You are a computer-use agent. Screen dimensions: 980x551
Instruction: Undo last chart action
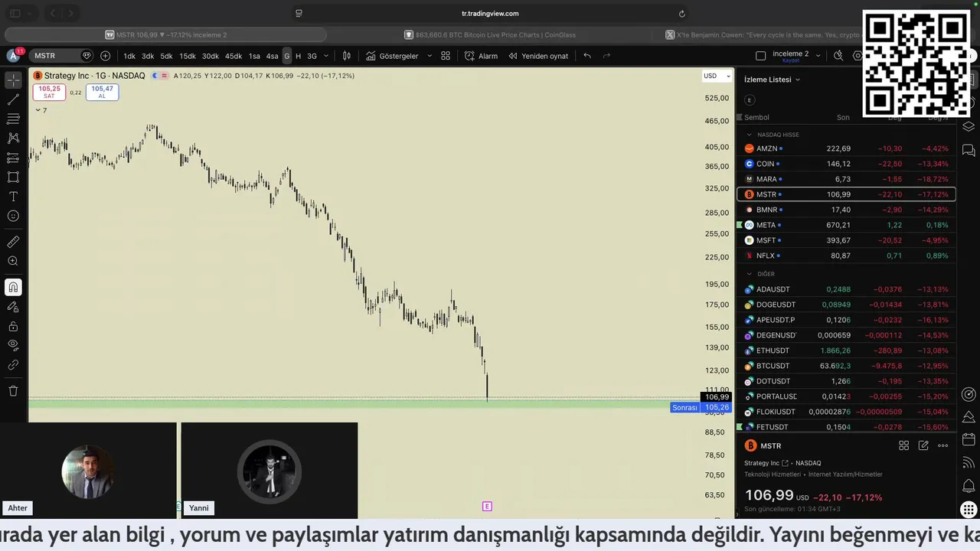[587, 56]
